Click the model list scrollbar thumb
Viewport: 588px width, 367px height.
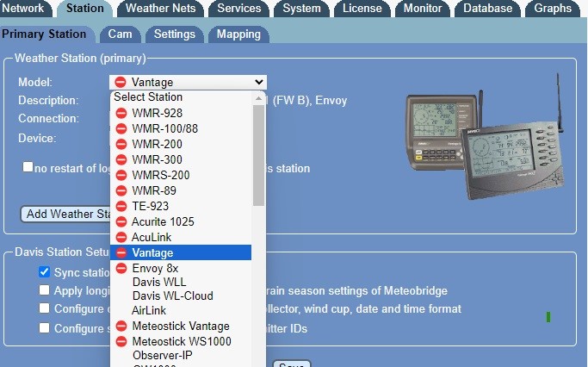(x=258, y=155)
